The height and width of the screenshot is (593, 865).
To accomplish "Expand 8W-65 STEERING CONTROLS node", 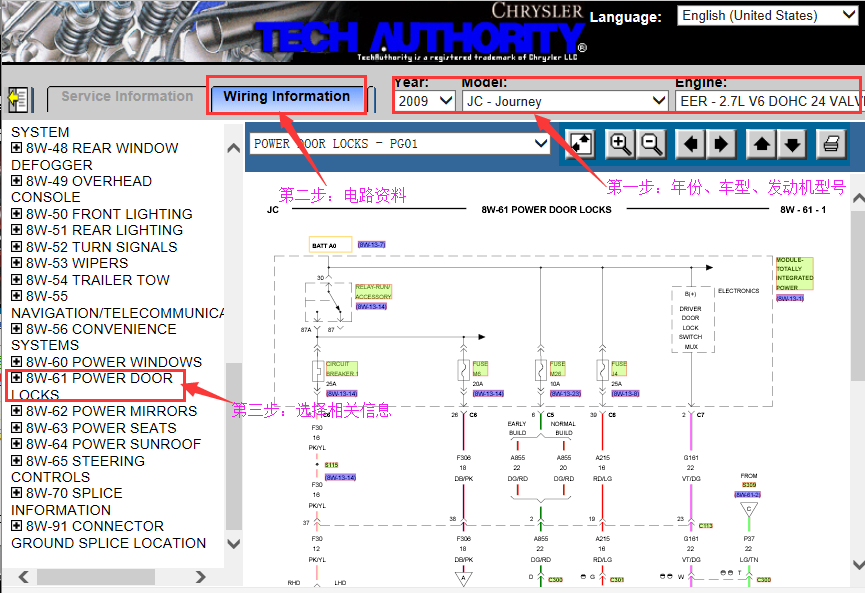I will click(x=17, y=461).
